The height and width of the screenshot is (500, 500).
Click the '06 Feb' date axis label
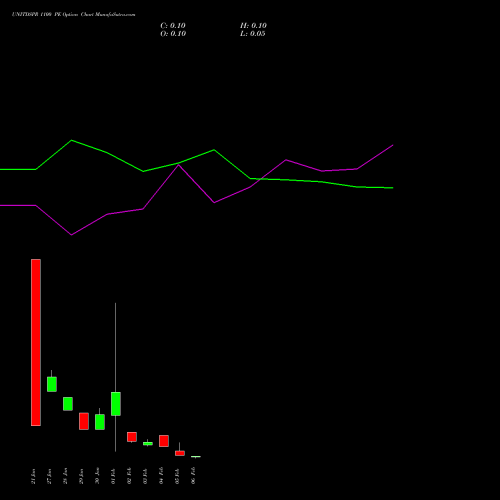(193, 476)
